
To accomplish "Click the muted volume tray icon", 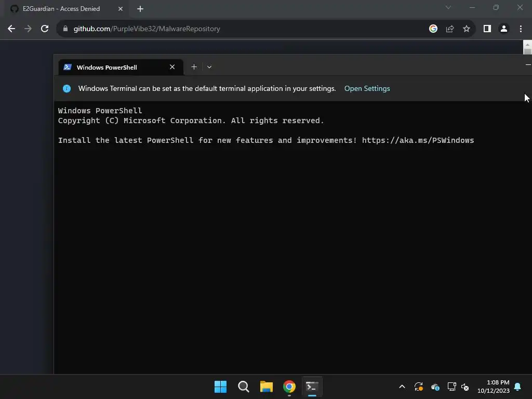I will 465,387.
